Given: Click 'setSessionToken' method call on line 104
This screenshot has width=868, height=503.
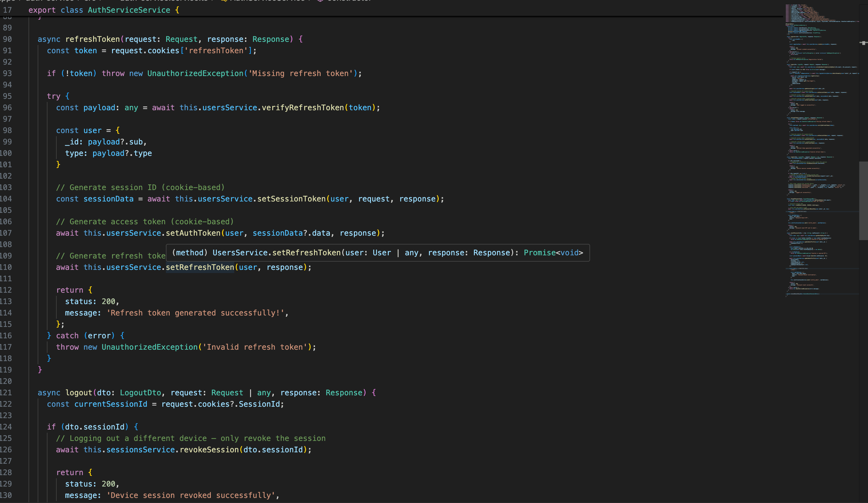Looking at the screenshot, I should [x=292, y=199].
